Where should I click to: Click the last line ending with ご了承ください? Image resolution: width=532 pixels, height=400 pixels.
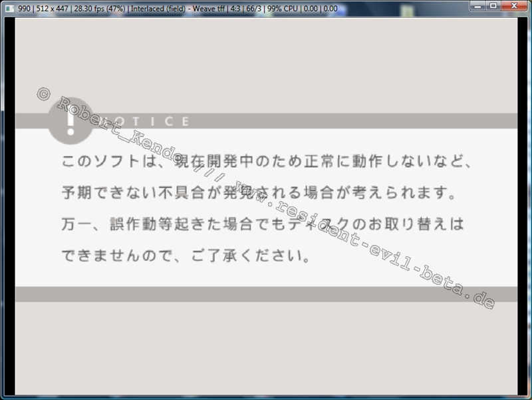(x=186, y=256)
